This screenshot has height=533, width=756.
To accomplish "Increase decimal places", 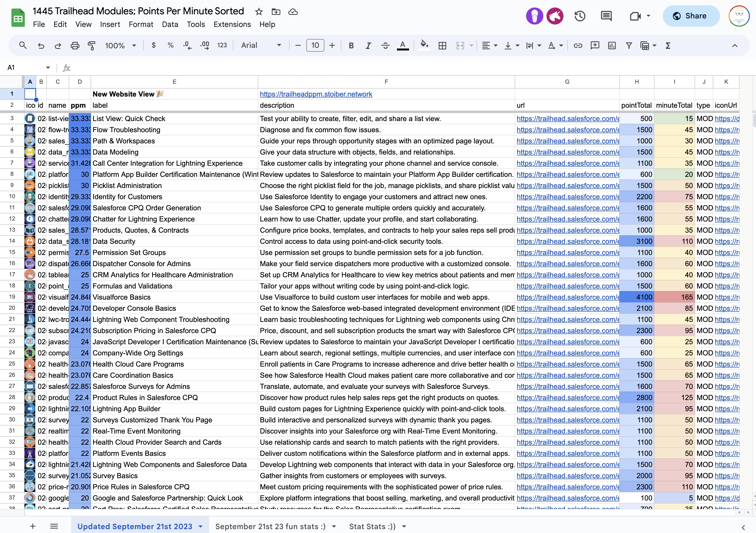I will point(205,45).
